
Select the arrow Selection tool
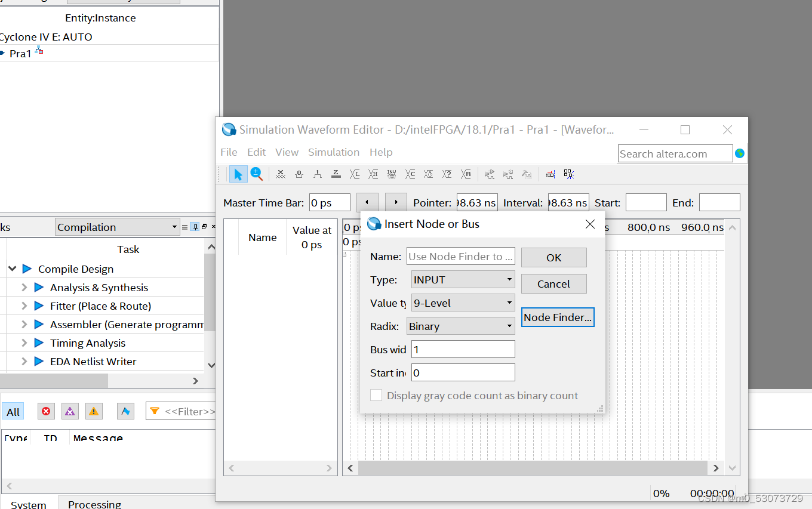click(x=238, y=174)
